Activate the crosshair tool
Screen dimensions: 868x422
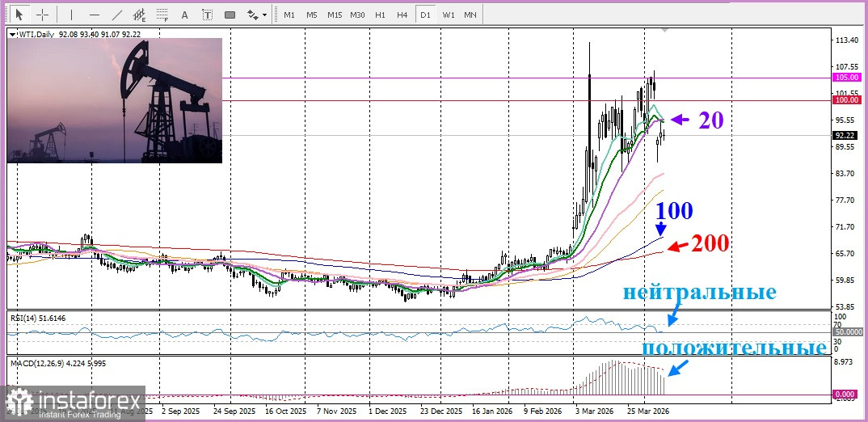[x=43, y=15]
